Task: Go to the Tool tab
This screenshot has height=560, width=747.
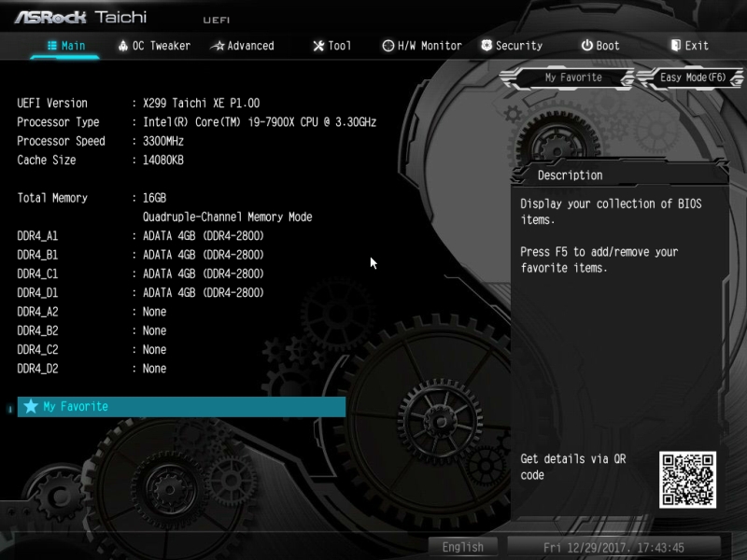Action: 332,46
